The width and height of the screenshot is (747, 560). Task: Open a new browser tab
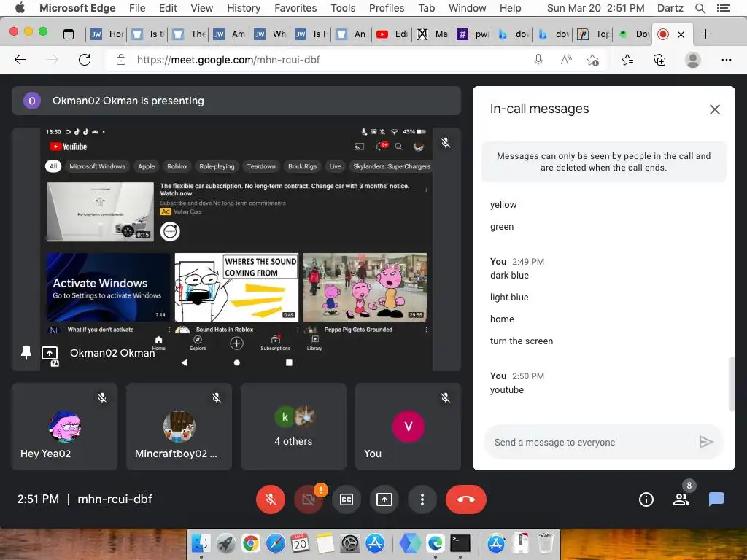pos(705,34)
